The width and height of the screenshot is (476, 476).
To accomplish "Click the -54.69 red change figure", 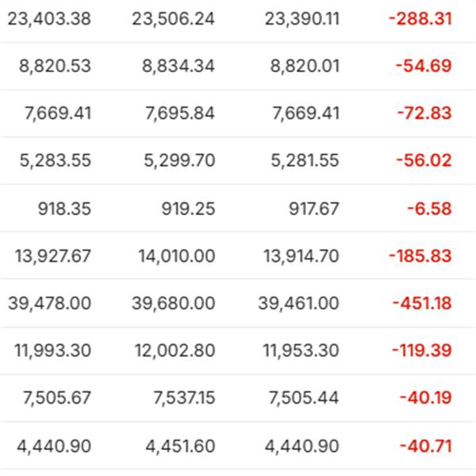I will [x=424, y=66].
